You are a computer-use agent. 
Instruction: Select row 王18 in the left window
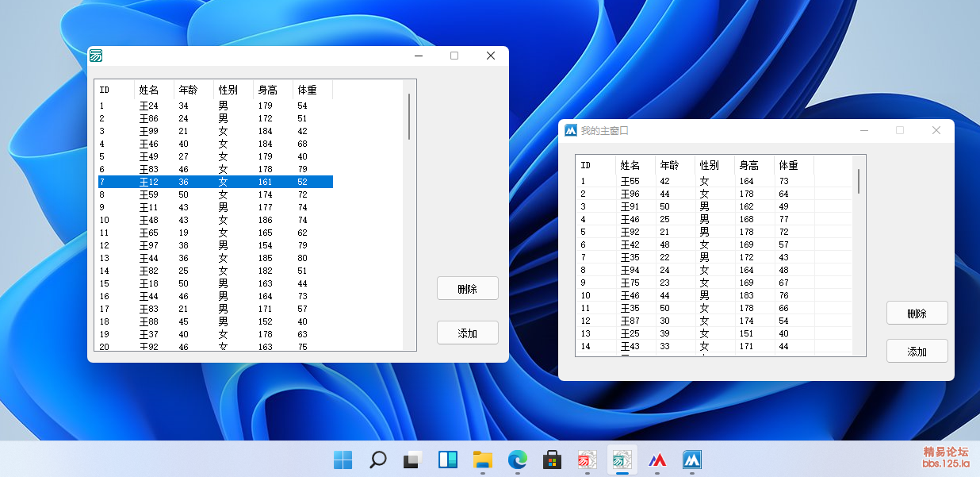214,283
